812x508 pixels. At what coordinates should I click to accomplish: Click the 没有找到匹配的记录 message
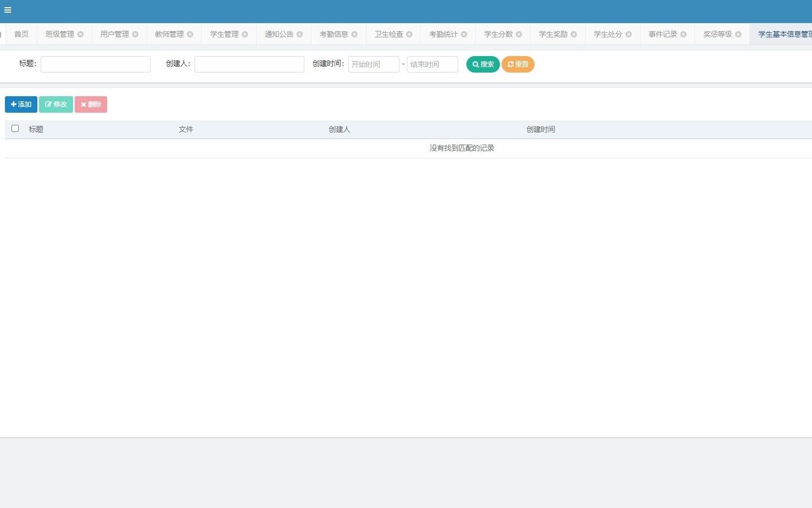pos(462,148)
